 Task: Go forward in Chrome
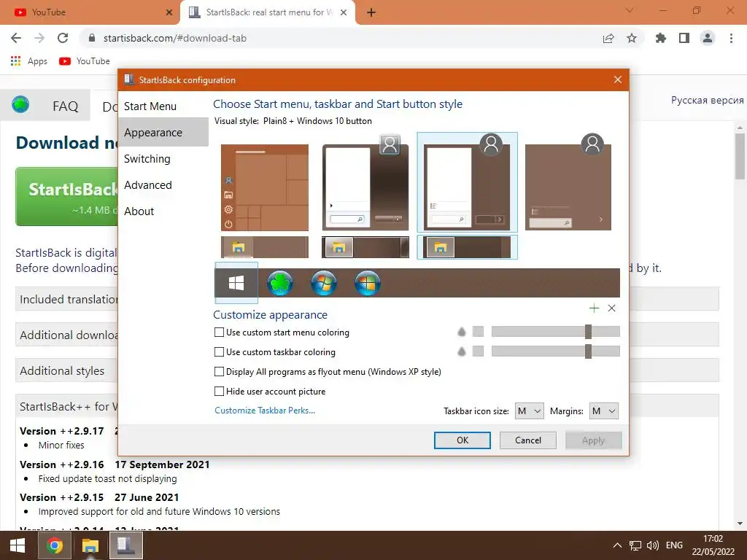39,38
